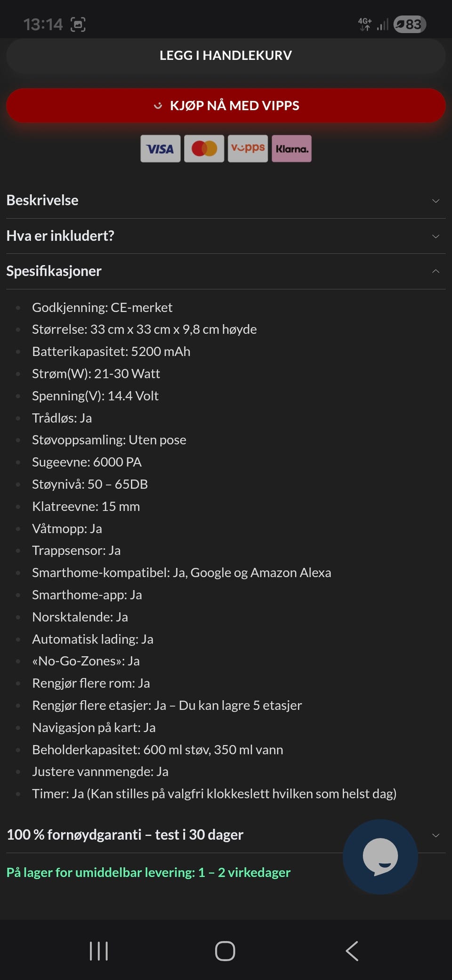Click Legg i handlekurv button
The width and height of the screenshot is (452, 980).
tap(226, 56)
